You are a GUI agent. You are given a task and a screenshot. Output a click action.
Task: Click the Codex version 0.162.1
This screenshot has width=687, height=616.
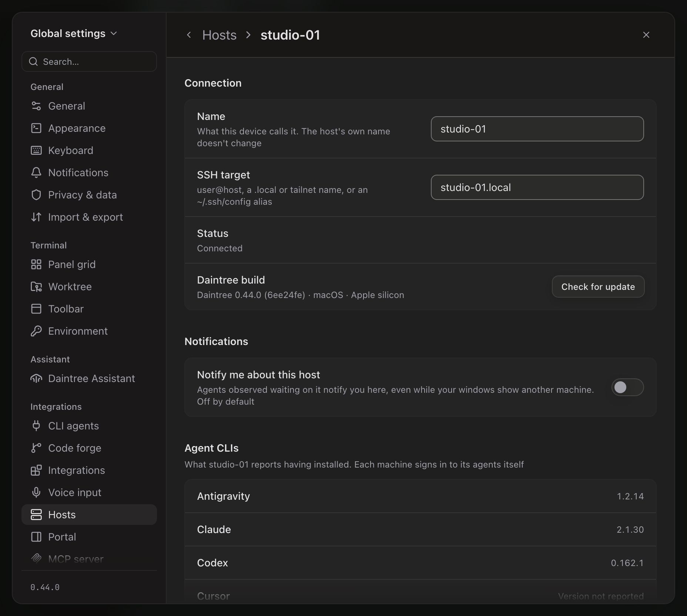pos(627,563)
